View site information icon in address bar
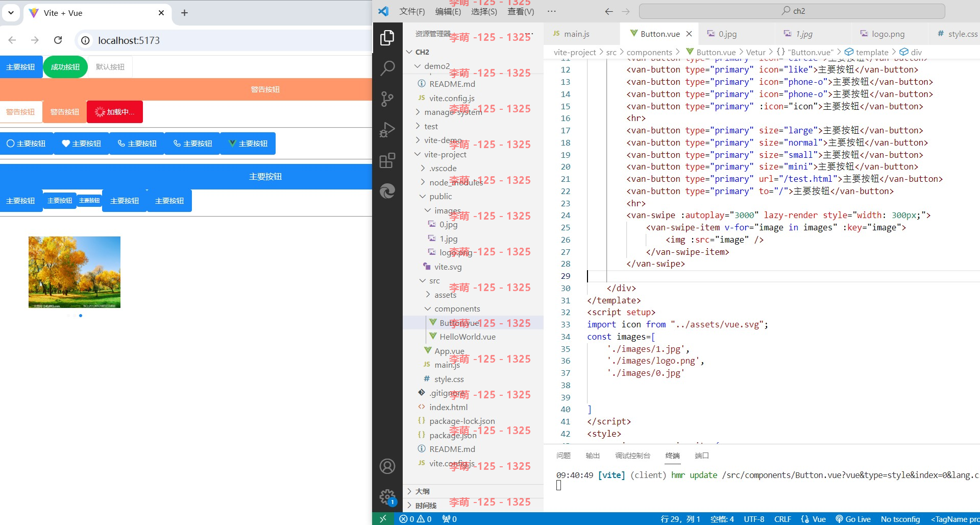The height and width of the screenshot is (525, 980). coord(86,40)
